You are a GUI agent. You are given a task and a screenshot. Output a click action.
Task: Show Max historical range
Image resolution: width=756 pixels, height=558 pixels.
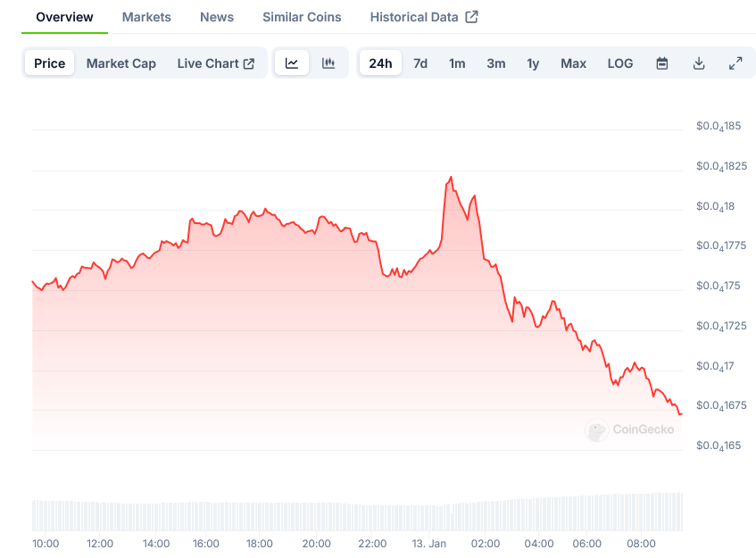[574, 63]
